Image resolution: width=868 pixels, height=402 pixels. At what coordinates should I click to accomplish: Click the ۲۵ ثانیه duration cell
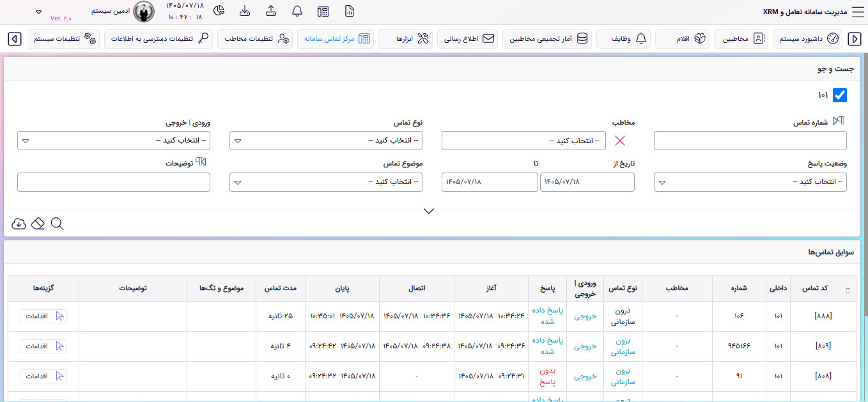[x=281, y=316]
